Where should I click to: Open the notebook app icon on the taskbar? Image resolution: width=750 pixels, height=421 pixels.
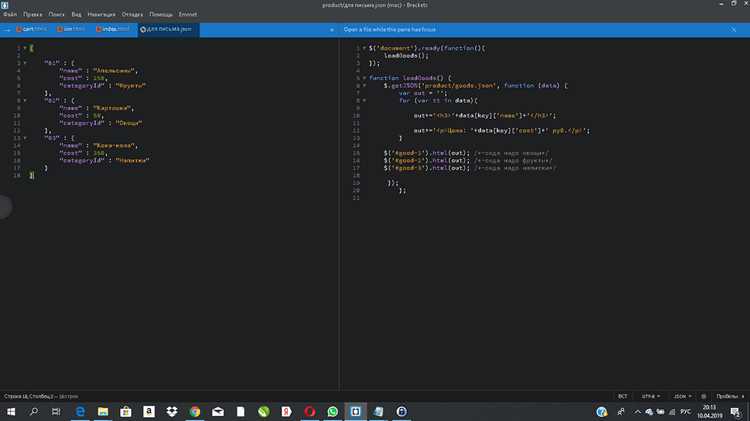(378, 411)
